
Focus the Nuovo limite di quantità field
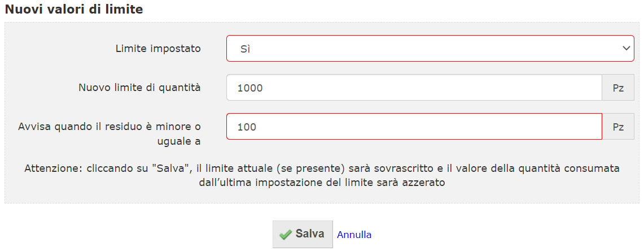point(414,87)
